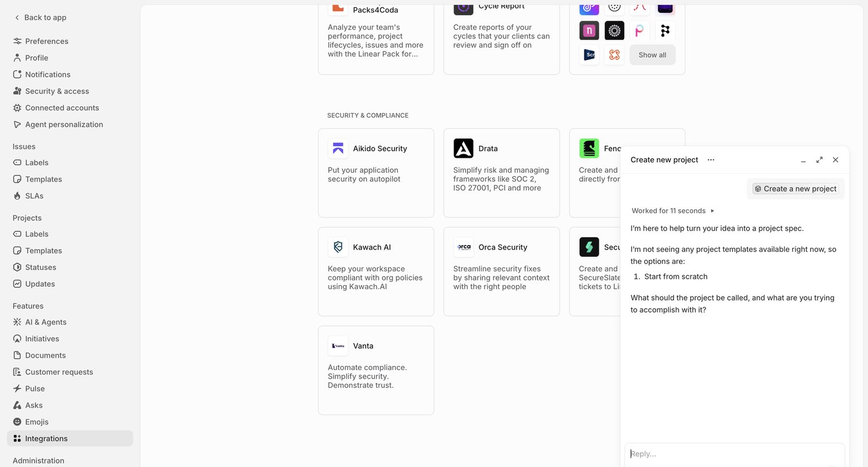Image resolution: width=868 pixels, height=467 pixels.
Task: Select Integrations in the sidebar
Action: (x=70, y=439)
